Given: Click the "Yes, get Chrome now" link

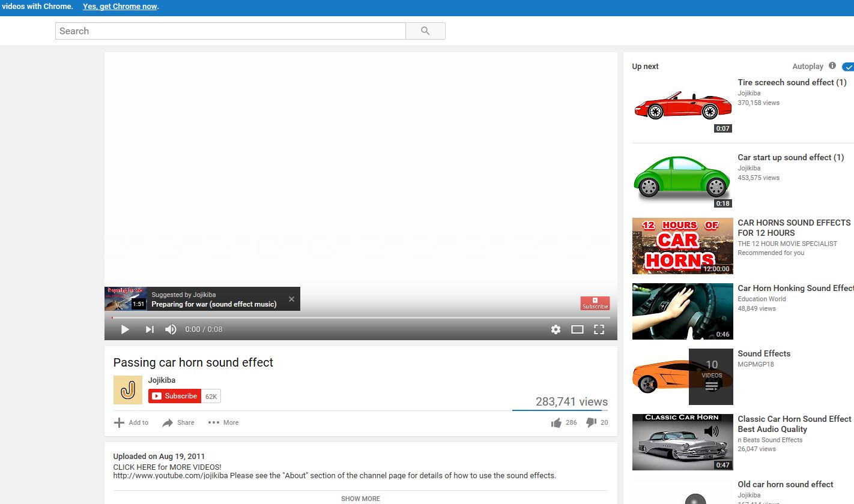Looking at the screenshot, I should point(120,7).
